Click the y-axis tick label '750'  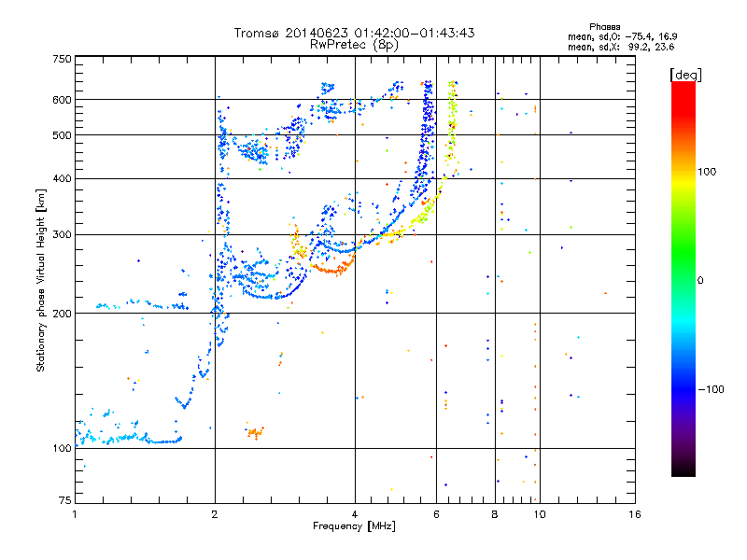pyautogui.click(x=62, y=59)
